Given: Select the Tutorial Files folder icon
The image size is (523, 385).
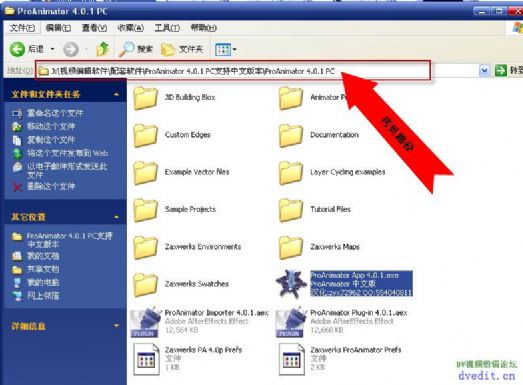Looking at the screenshot, I should 291,210.
